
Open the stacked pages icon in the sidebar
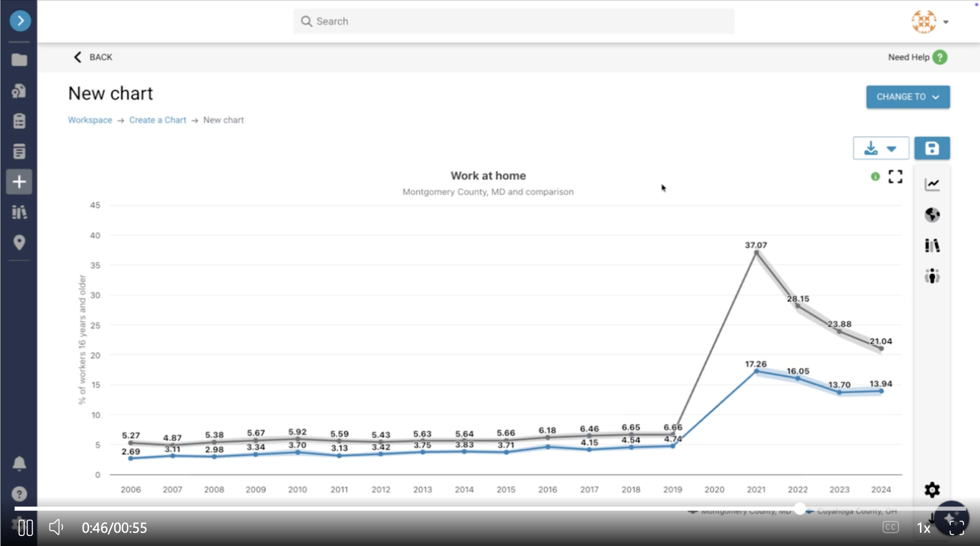(x=19, y=151)
